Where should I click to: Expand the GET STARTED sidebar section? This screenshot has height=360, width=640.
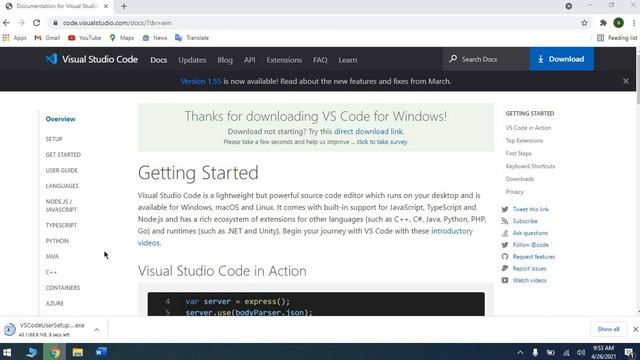[63, 155]
